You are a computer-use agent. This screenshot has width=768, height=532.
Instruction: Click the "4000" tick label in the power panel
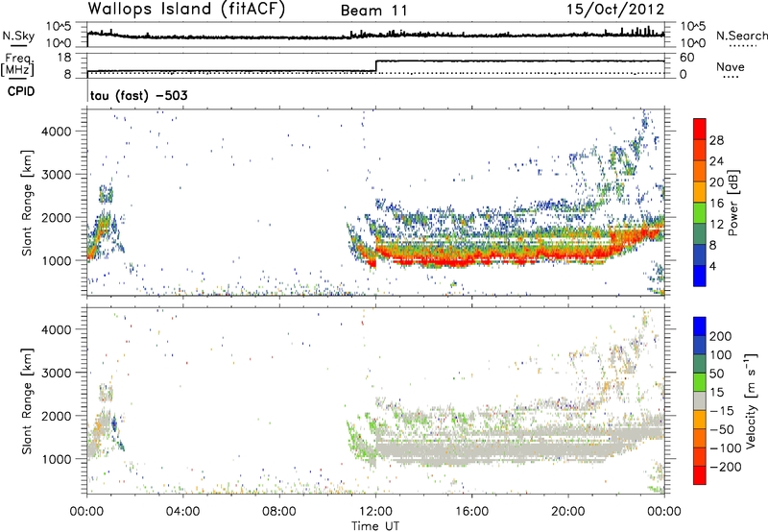click(x=57, y=132)
